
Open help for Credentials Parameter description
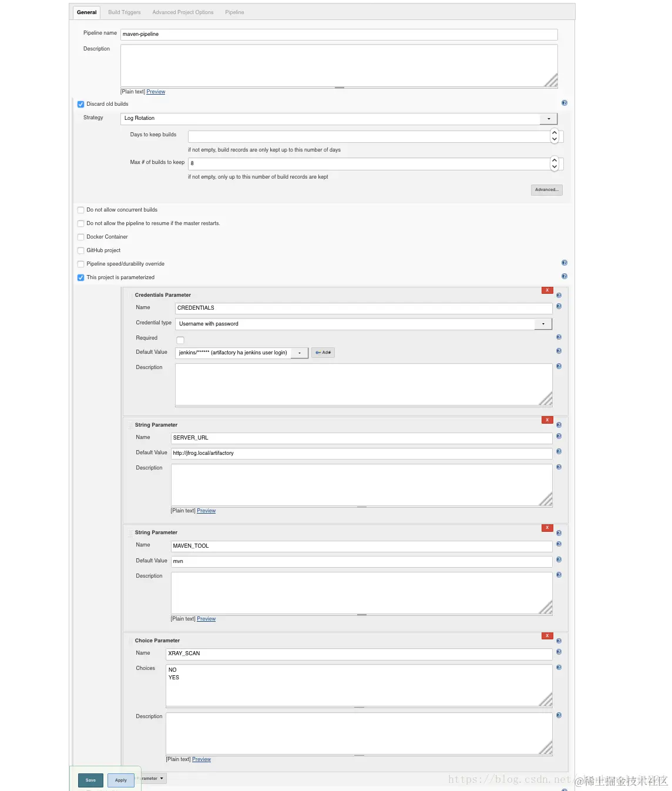click(x=559, y=366)
